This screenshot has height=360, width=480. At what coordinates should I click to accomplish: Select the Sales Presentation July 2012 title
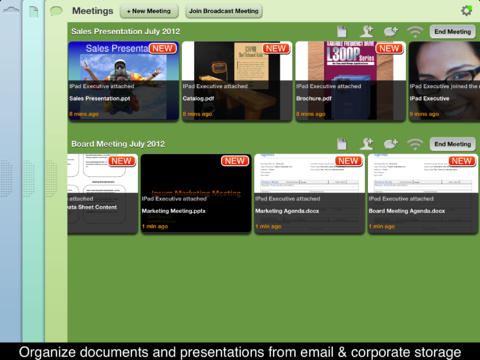[126, 31]
